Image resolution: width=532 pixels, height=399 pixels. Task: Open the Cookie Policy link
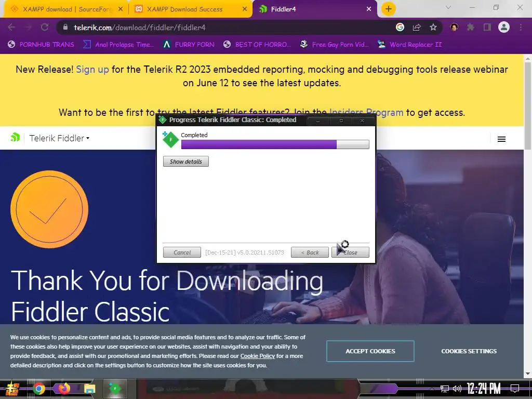click(258, 356)
